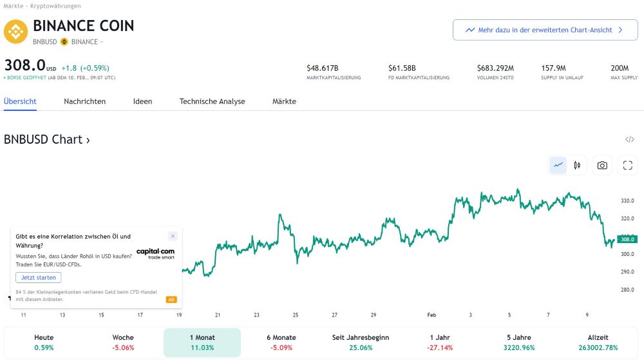644x363 pixels.
Task: Click the 25 date on time axis
Action: [x=296, y=315]
